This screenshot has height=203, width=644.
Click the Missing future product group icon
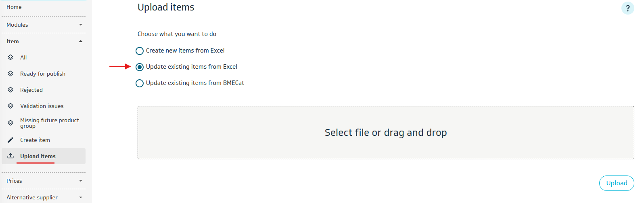point(10,123)
